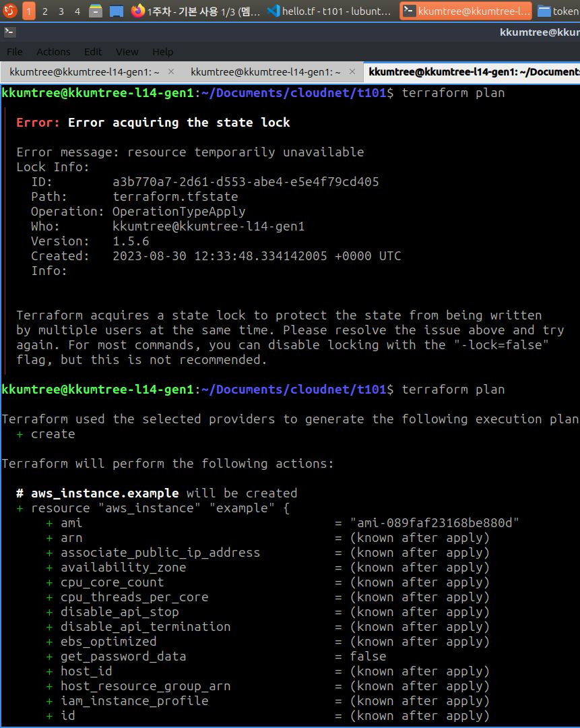Click the availability_zone attribute
The height and width of the screenshot is (728, 580).
tap(123, 568)
